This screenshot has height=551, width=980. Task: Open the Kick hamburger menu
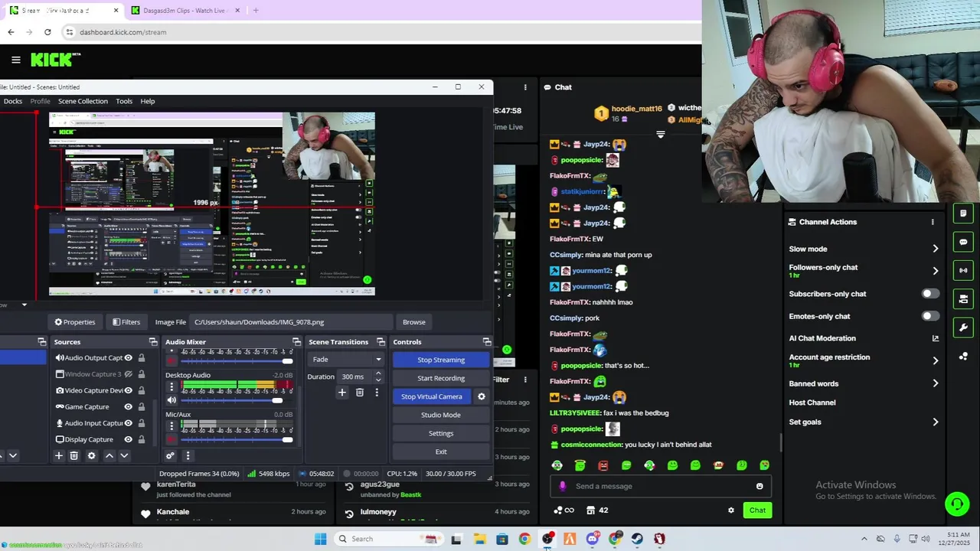pos(15,60)
